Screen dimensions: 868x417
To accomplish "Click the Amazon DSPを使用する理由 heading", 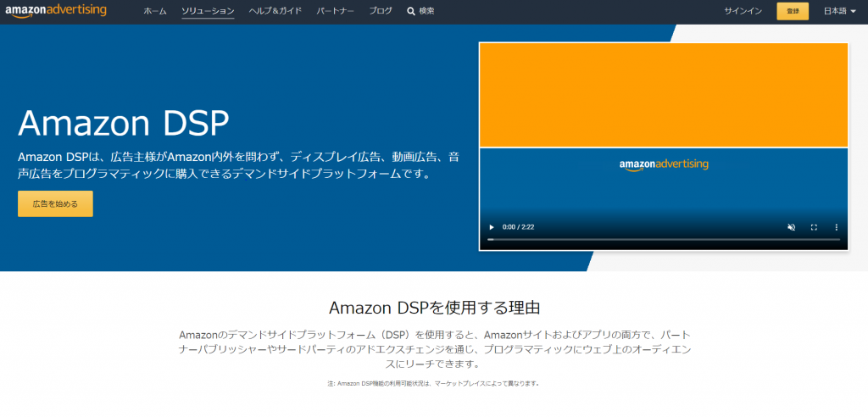I will [x=434, y=308].
